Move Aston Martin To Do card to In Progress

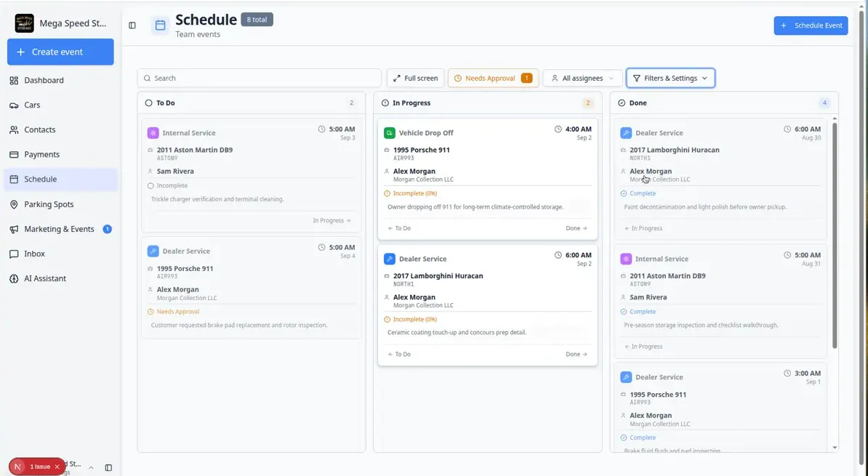click(331, 220)
